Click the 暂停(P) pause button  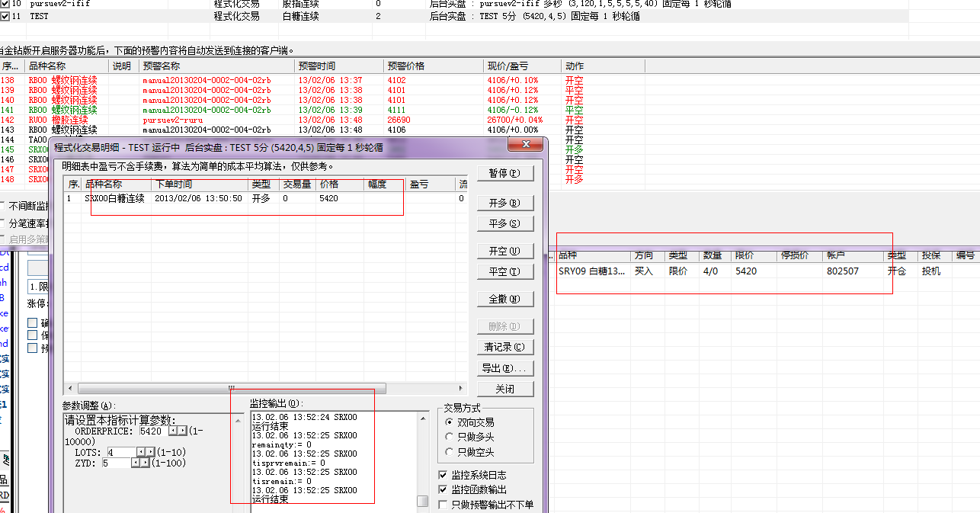504,174
